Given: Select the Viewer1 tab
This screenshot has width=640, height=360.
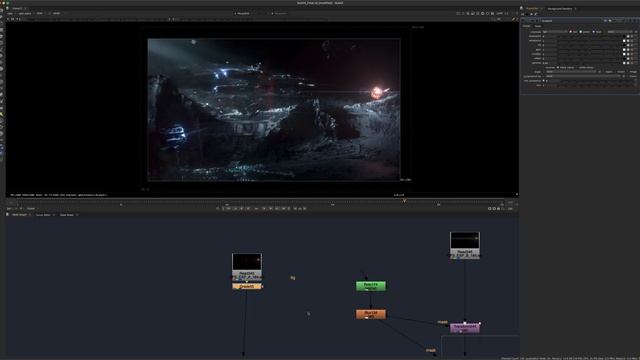Looking at the screenshot, I should tap(17, 8).
